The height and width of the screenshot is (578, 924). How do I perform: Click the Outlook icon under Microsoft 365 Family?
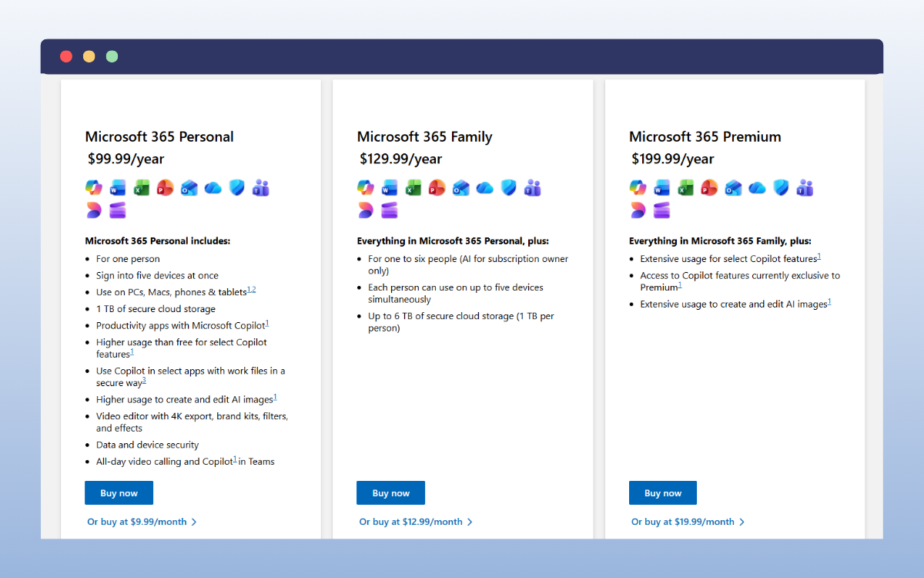[x=460, y=187]
